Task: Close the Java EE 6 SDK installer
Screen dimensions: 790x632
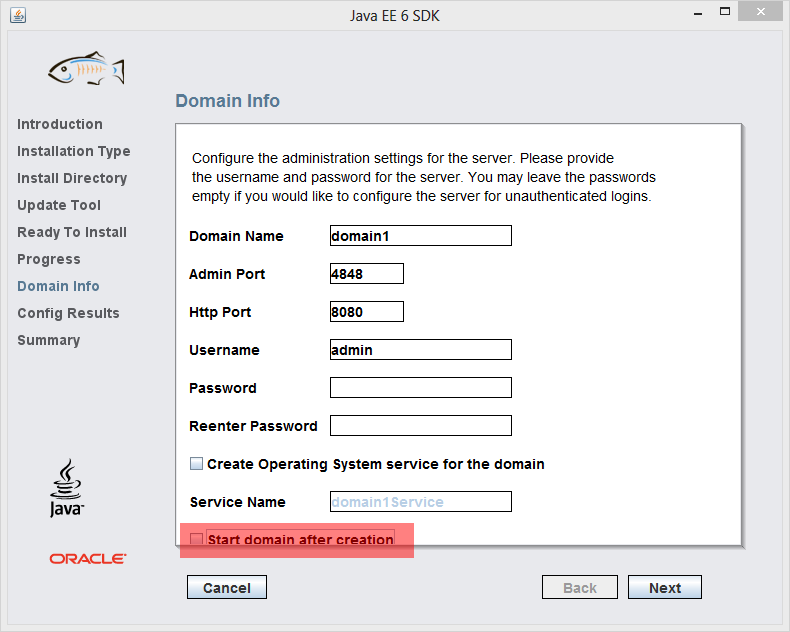Action: pos(760,12)
